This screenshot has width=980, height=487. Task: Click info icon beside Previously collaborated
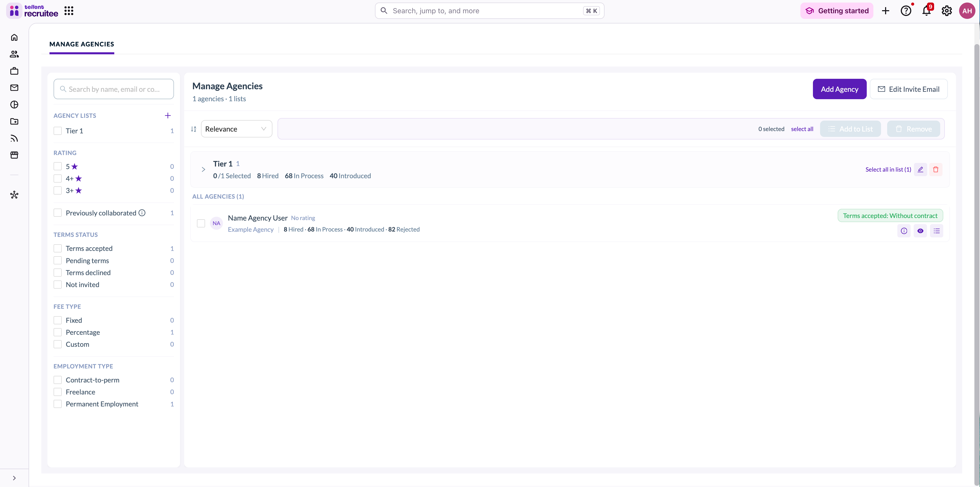point(142,213)
